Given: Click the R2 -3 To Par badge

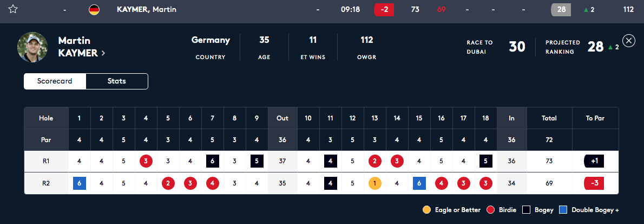Looking at the screenshot, I should pyautogui.click(x=594, y=183).
